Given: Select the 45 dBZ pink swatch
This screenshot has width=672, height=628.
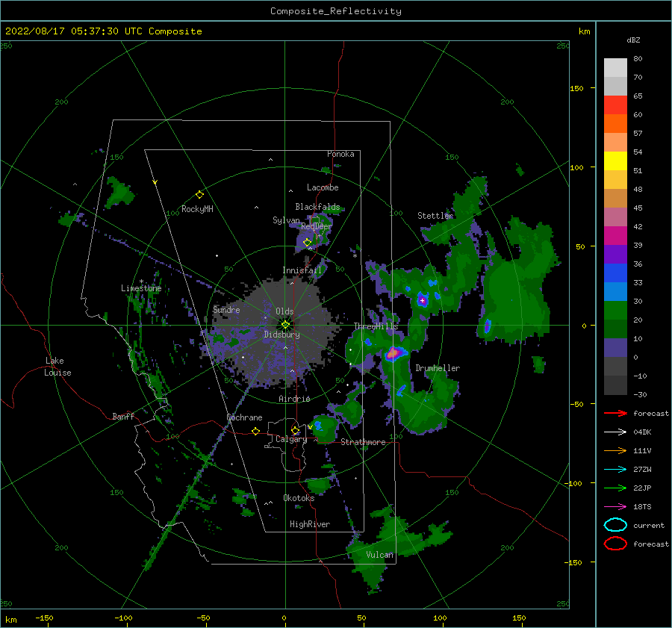Looking at the screenshot, I should [x=615, y=217].
